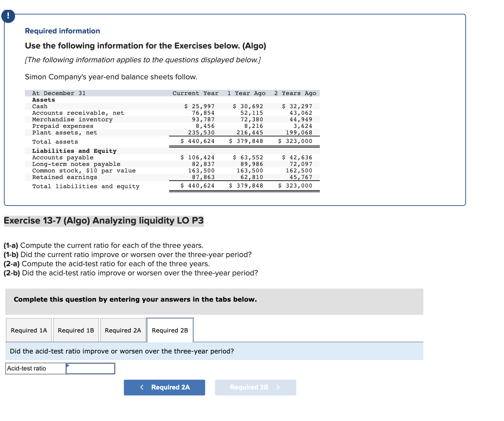504x421 pixels.
Task: Click the Prepaid expenses value 8,456
Action: [x=205, y=126]
